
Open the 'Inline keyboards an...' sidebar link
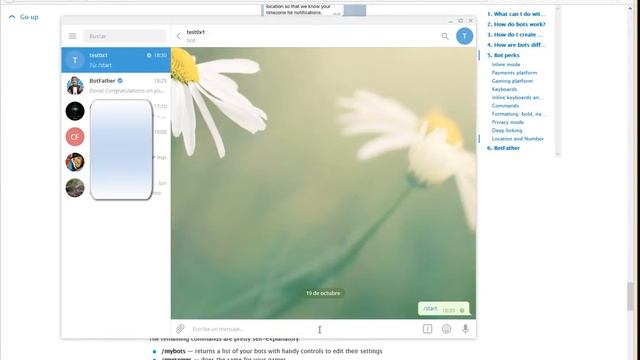[x=517, y=97]
